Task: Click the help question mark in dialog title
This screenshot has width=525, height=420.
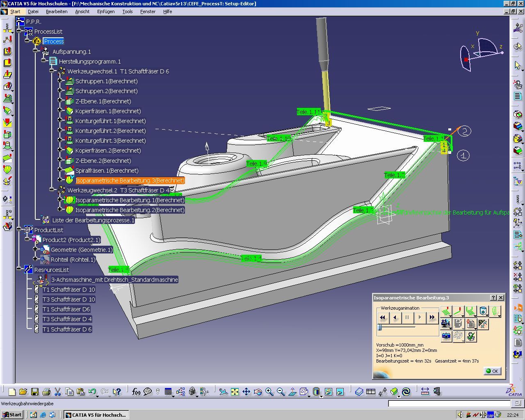Action: (493, 298)
